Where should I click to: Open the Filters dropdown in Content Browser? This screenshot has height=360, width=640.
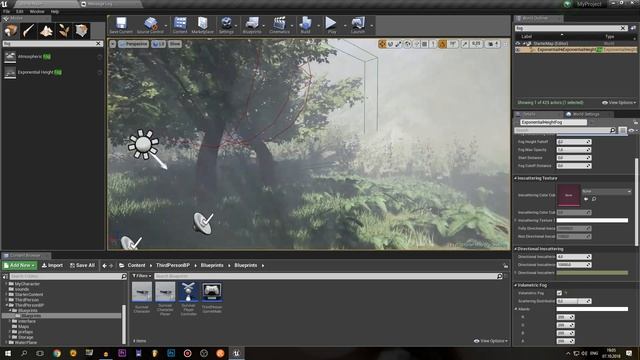[142, 276]
